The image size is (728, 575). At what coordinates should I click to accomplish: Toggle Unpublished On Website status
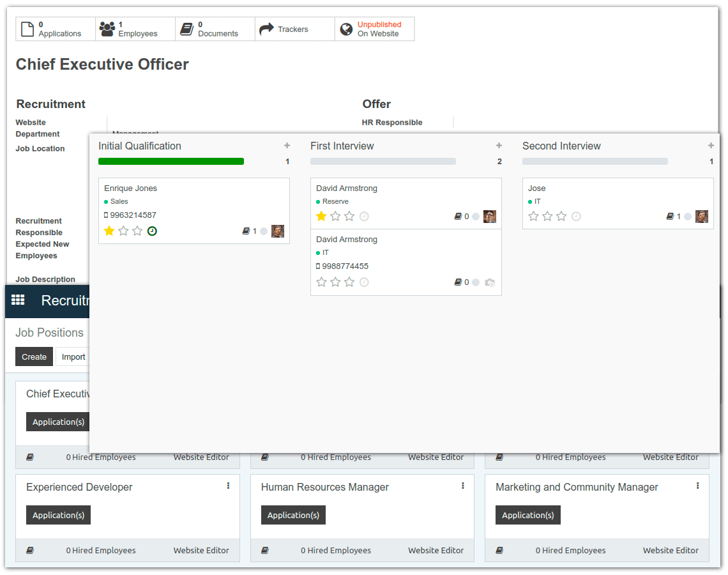click(374, 29)
